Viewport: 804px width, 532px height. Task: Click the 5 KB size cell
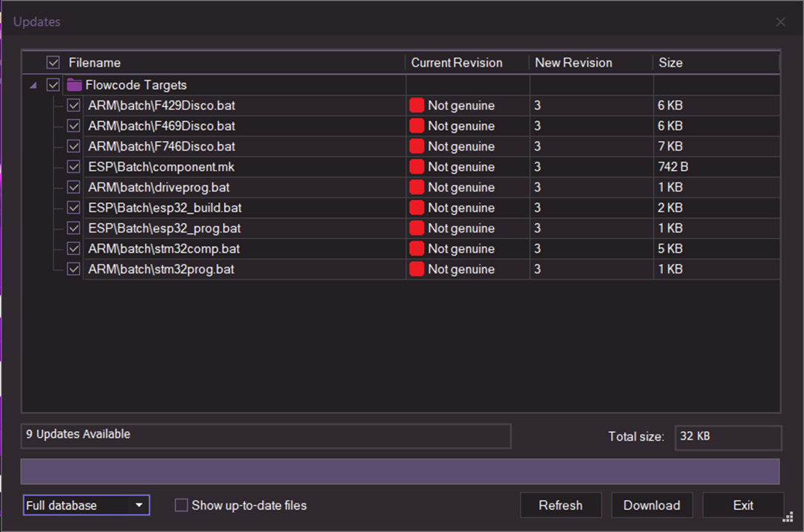[x=670, y=248]
